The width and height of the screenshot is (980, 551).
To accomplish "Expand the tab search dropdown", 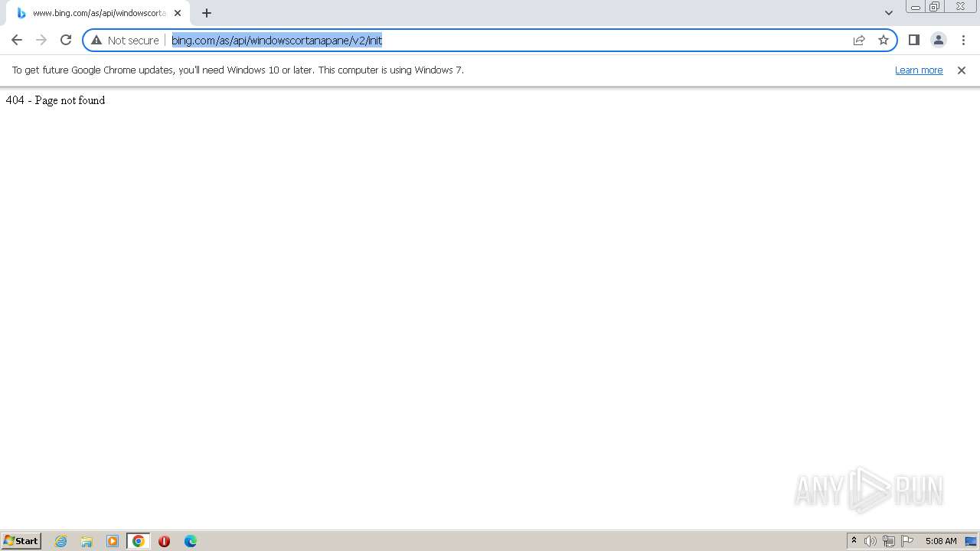I will (x=889, y=13).
